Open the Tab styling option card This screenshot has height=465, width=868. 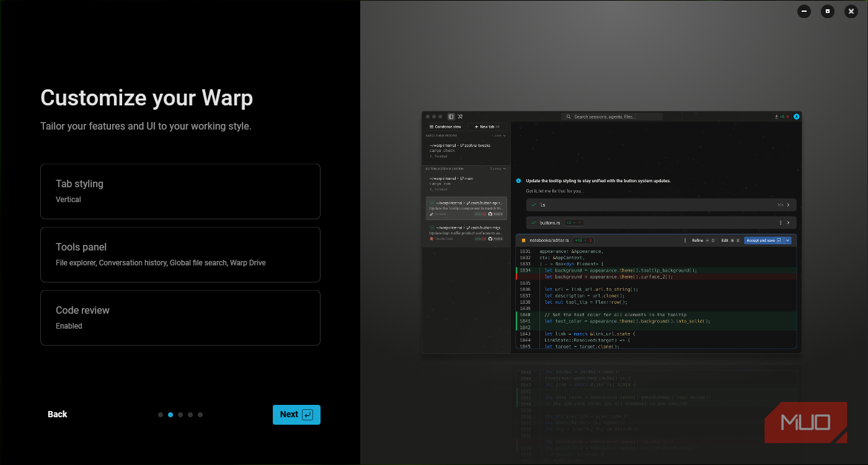pos(180,192)
